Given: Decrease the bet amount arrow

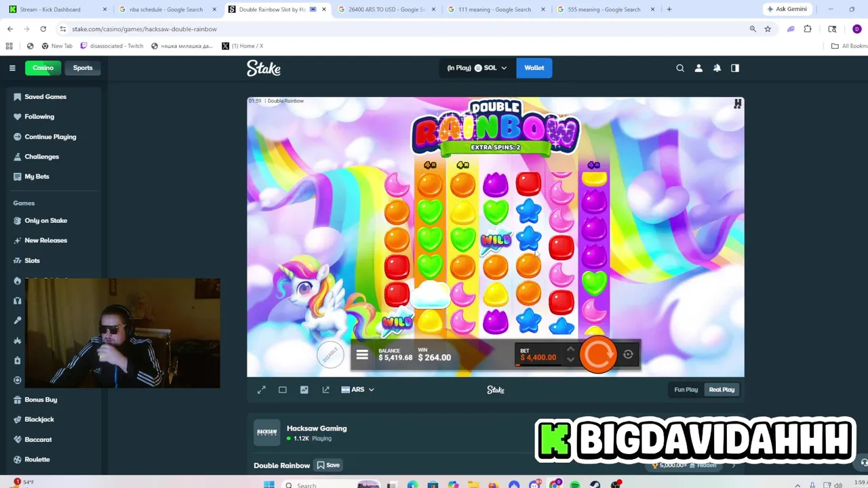Looking at the screenshot, I should click(x=570, y=360).
